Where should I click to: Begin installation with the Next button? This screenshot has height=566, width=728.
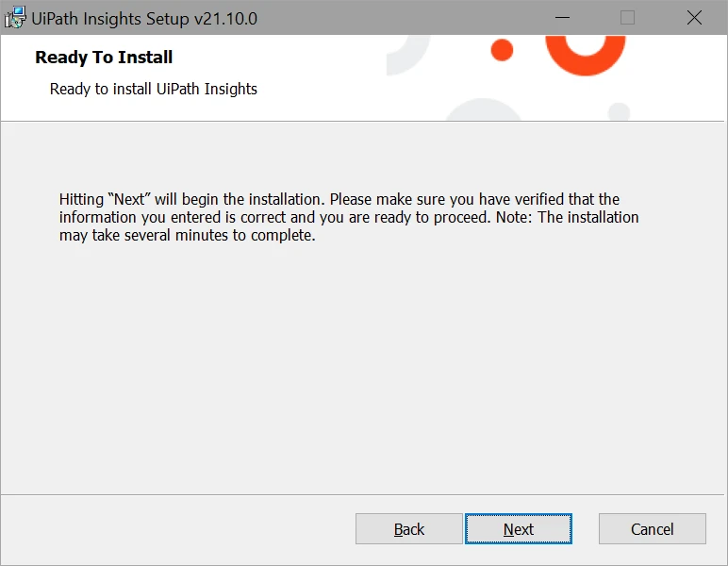tap(518, 529)
